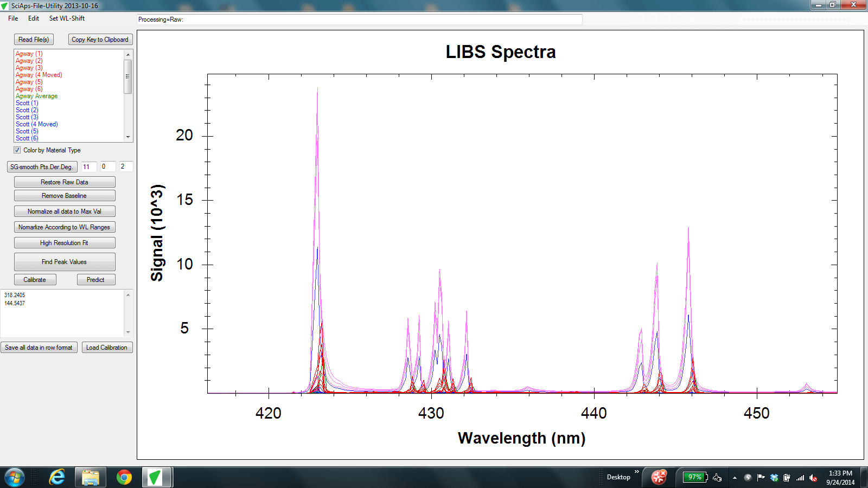868x488 pixels.
Task: Open Google Chrome from the taskbar
Action: point(124,477)
